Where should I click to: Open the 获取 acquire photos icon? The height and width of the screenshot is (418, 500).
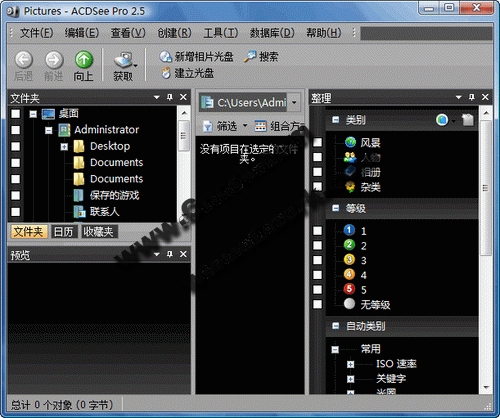pos(123,60)
